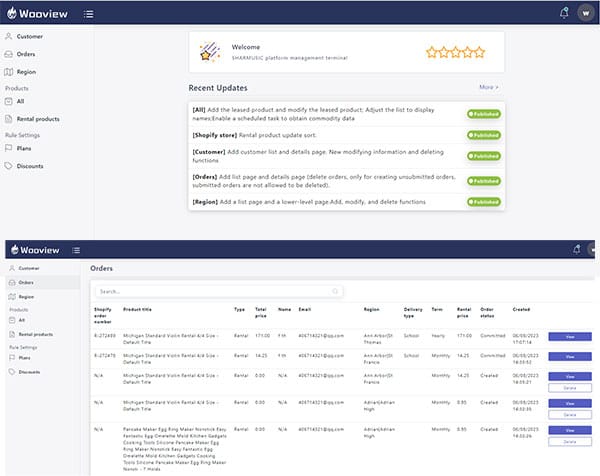Focus the Search field on the Orders page
This screenshot has width=600, height=476.
pos(219,292)
